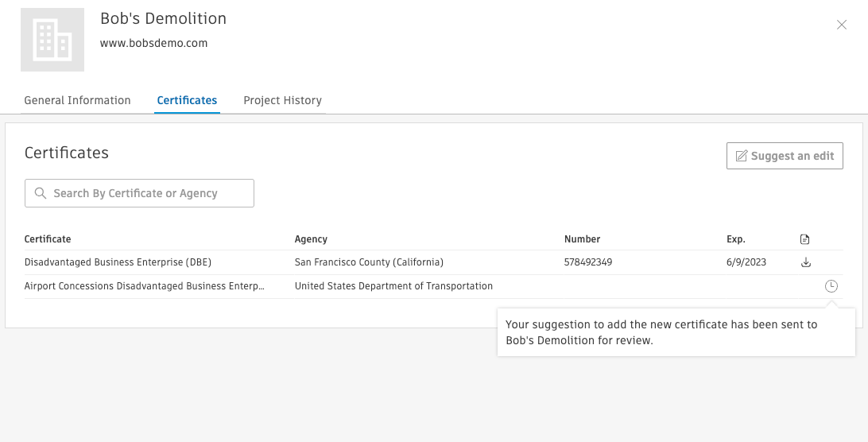
Task: Switch to the General Information tab
Action: [x=77, y=100]
